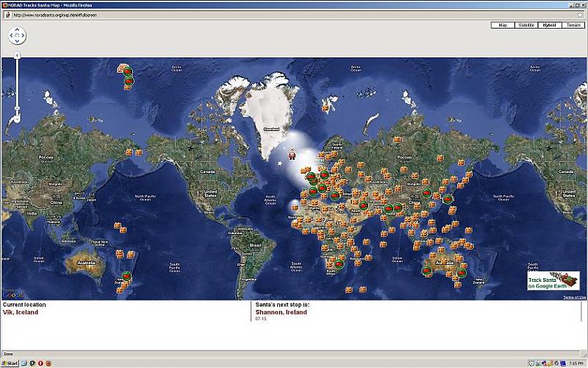Select the Terrain map type
Screen dimensions: 588x368
pos(573,25)
